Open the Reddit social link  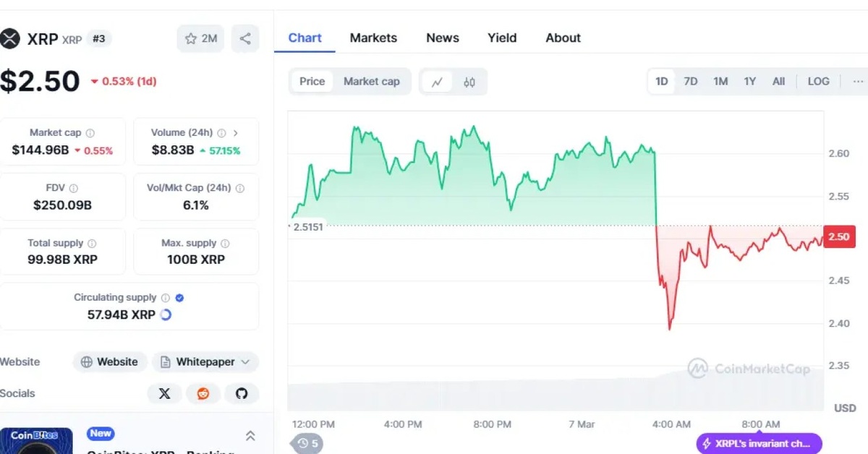click(203, 393)
